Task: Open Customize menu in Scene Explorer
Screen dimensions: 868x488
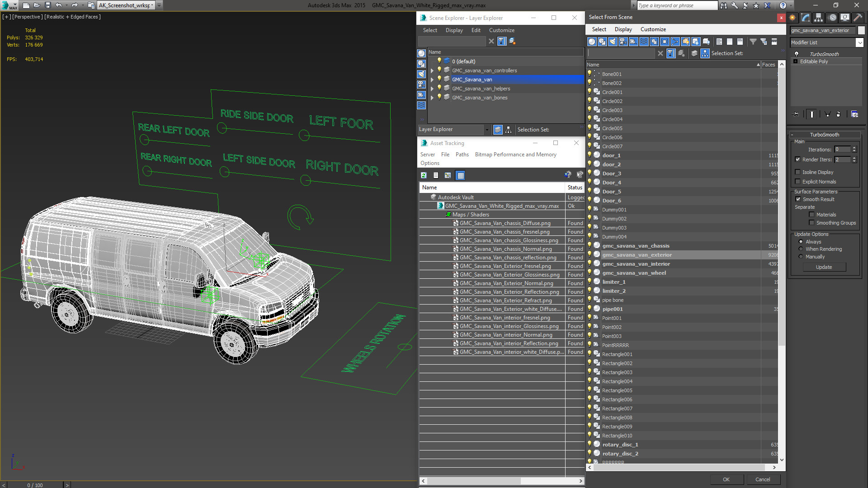Action: tap(501, 30)
